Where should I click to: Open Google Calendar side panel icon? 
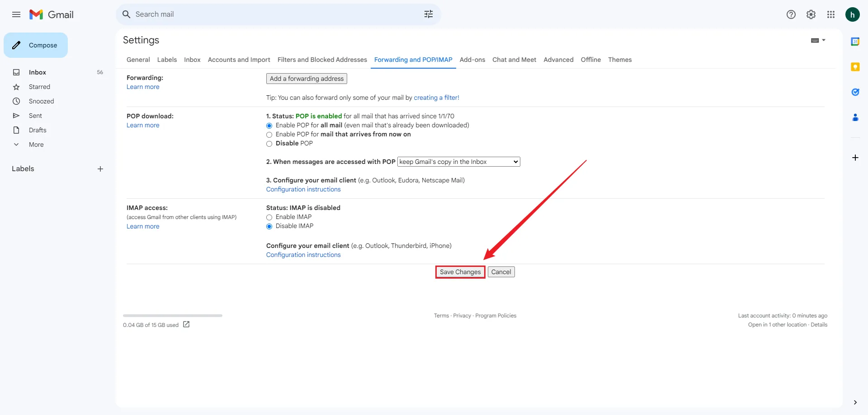point(855,42)
